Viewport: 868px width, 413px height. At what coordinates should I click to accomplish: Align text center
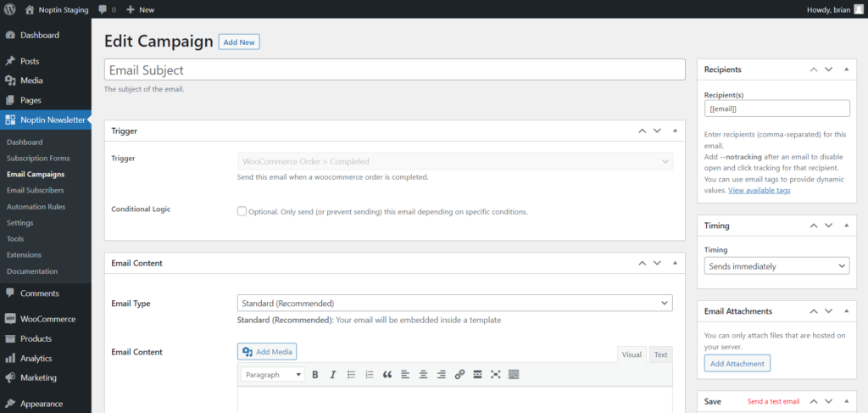424,375
